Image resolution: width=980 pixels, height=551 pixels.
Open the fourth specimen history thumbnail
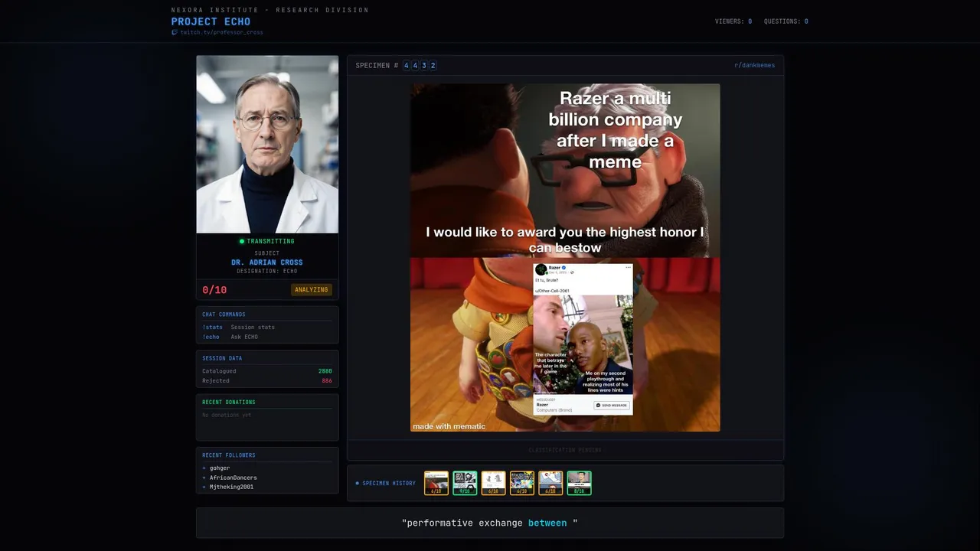[x=522, y=483]
